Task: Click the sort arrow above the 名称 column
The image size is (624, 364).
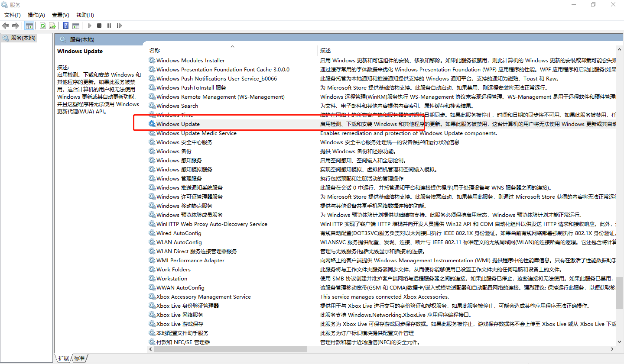Action: tap(232, 46)
